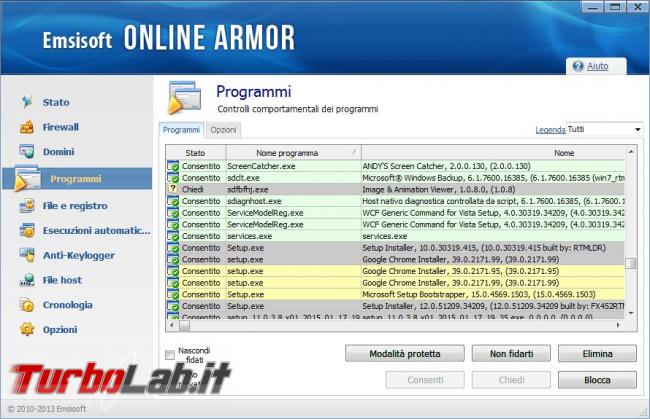The width and height of the screenshot is (650, 419).
Task: Click the File e registro icon
Action: point(27,206)
